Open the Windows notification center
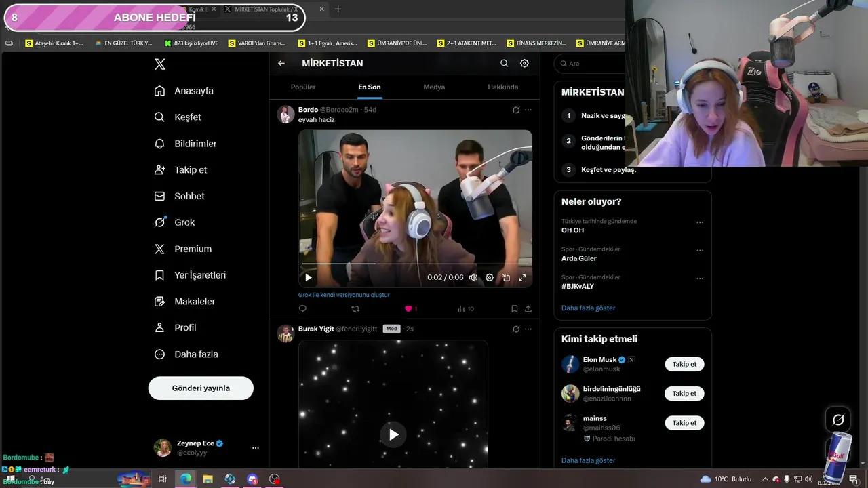 tap(853, 479)
